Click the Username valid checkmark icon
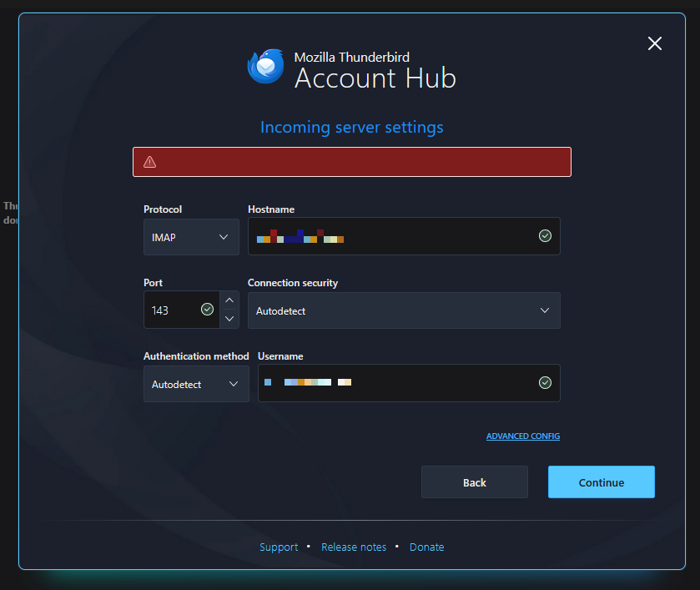Screen dimensions: 700x590 point(545,383)
